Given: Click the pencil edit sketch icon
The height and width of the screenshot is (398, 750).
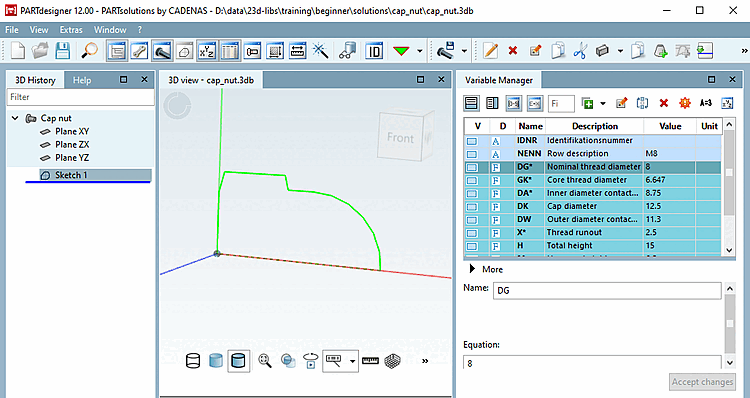Looking at the screenshot, I should (491, 51).
